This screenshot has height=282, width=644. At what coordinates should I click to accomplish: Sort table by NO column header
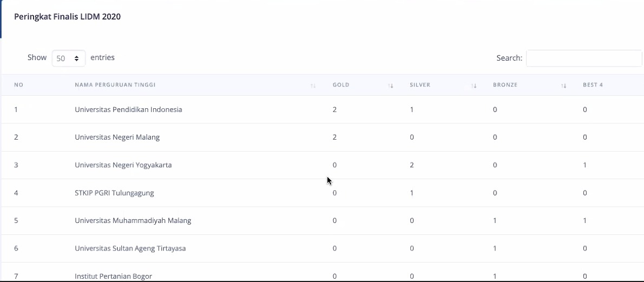point(18,85)
